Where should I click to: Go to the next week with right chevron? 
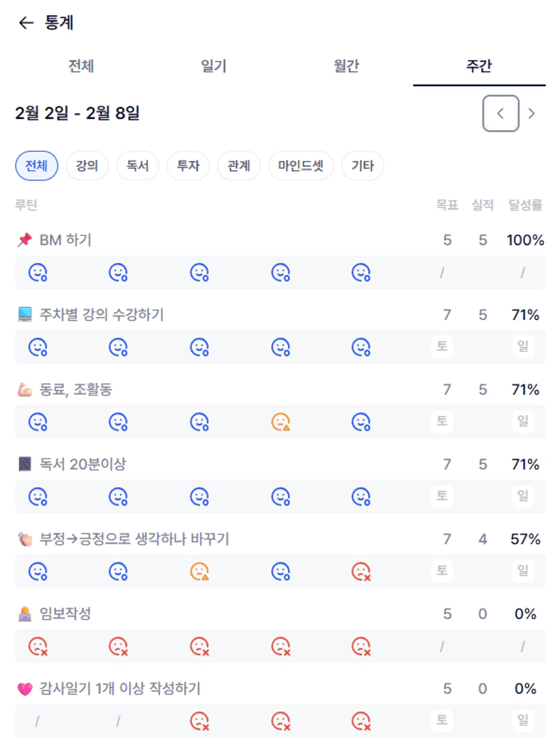click(531, 114)
